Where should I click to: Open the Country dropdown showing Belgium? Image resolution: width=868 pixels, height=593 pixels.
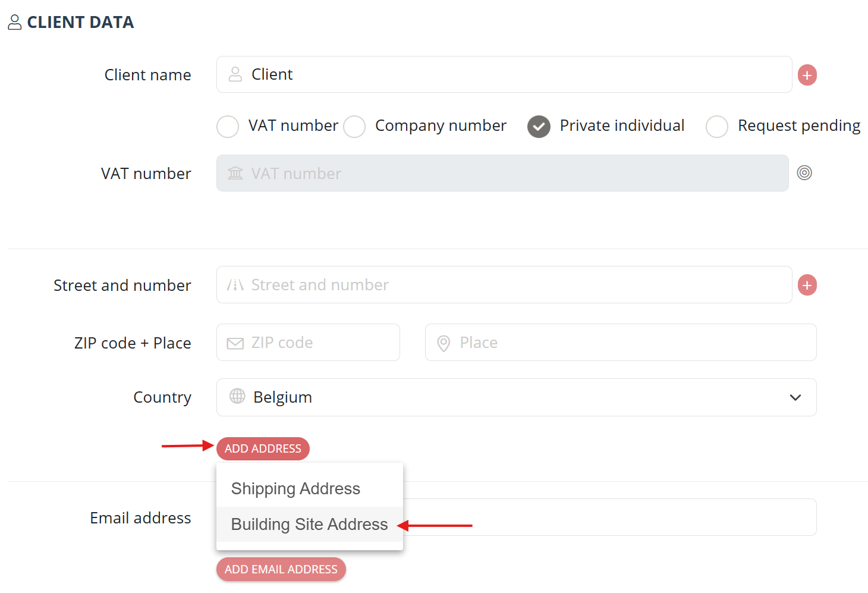click(x=516, y=397)
